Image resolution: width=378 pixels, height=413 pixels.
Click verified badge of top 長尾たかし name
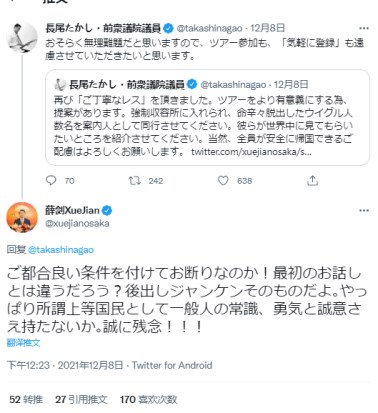click(168, 28)
